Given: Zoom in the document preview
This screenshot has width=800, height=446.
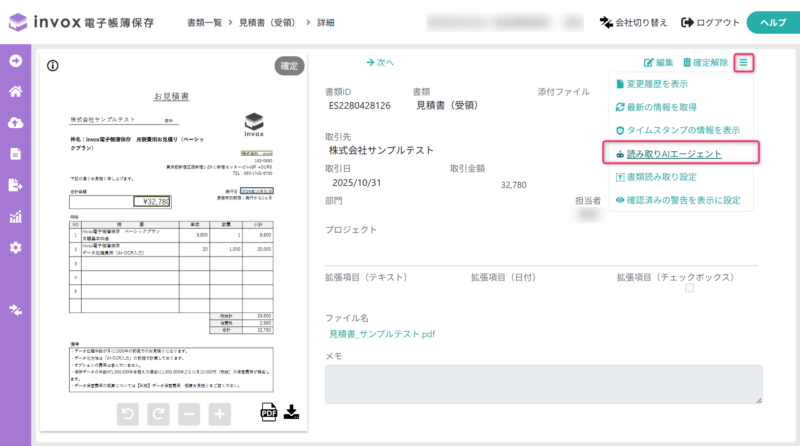Looking at the screenshot, I should pos(219,414).
